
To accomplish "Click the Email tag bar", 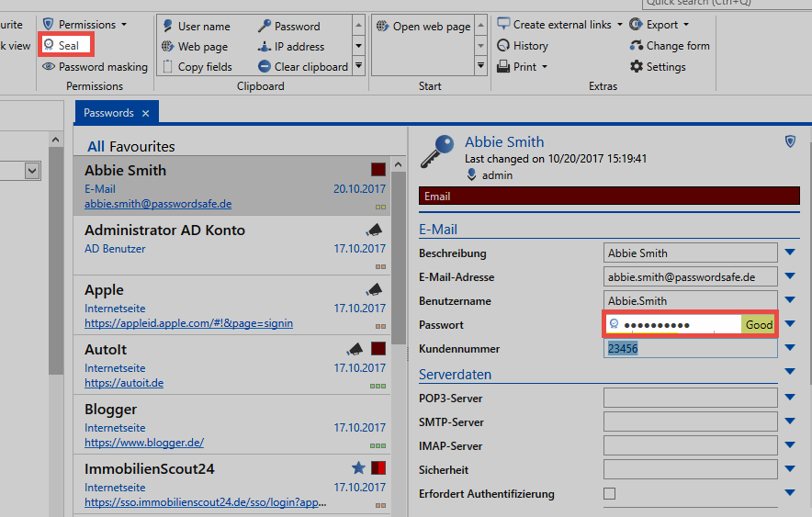I will point(609,197).
